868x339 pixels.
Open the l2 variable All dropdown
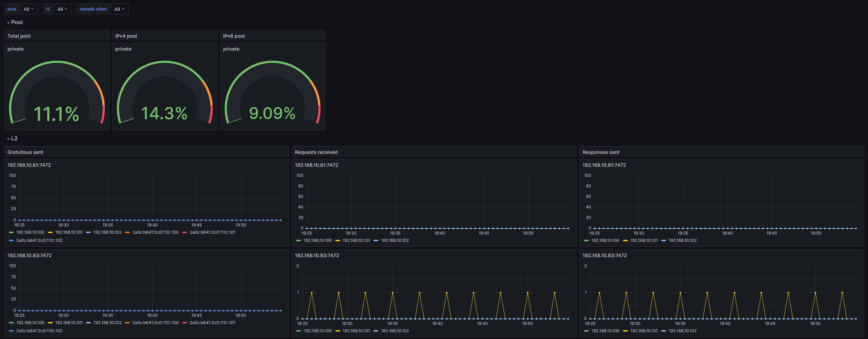coord(63,9)
